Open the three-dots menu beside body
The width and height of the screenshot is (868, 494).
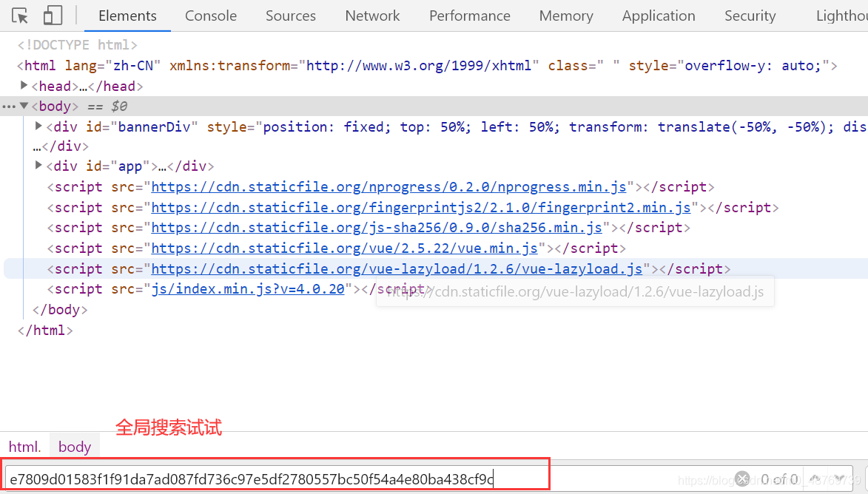tap(9, 106)
